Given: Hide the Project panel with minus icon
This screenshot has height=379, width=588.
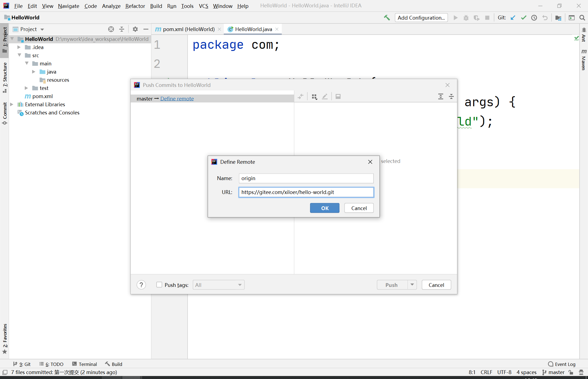Looking at the screenshot, I should pos(146,29).
